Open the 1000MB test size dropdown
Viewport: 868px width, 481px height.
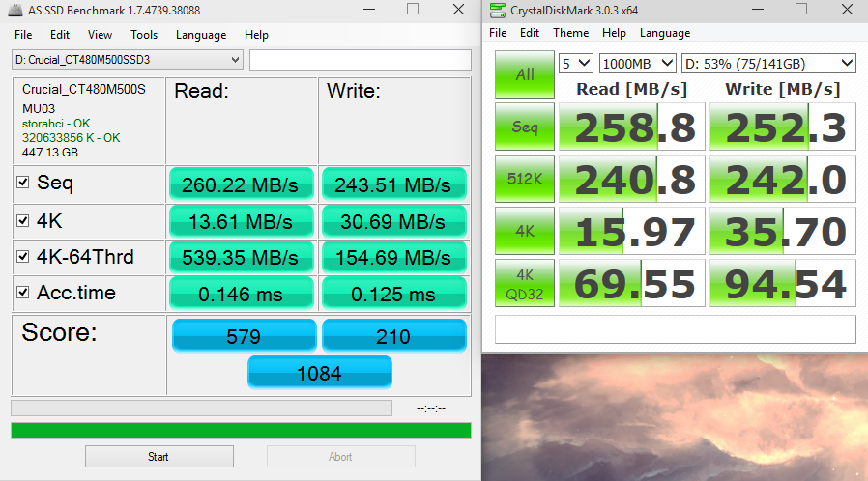[x=637, y=63]
